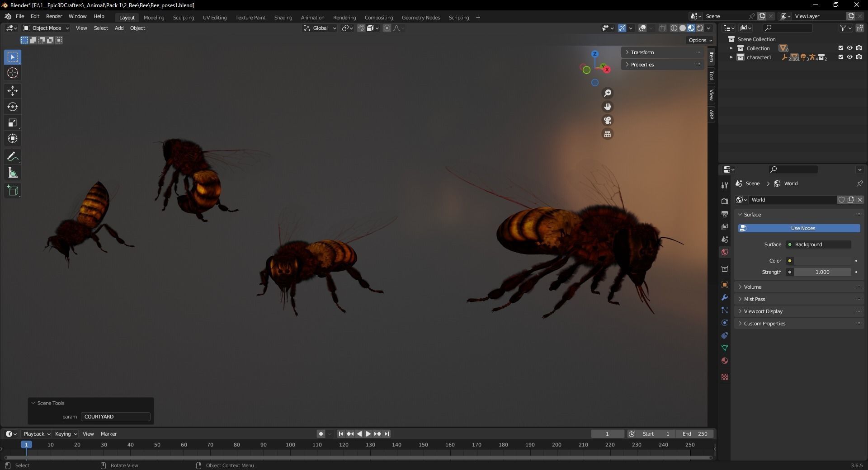The image size is (868, 470).
Task: Expand the Mist Pass panel
Action: coord(799,299)
